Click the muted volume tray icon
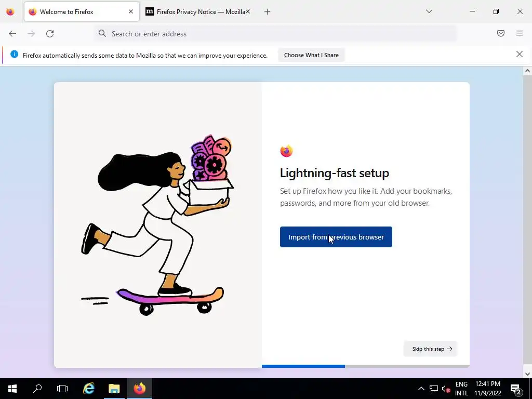Screen dimensions: 532x399 tap(446, 389)
